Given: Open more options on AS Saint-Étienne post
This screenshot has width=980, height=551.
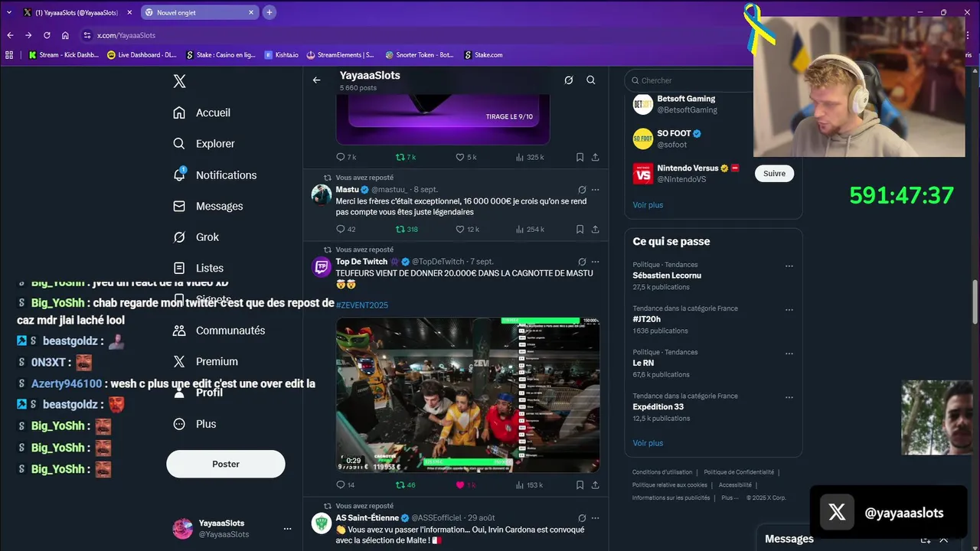Looking at the screenshot, I should point(595,518).
